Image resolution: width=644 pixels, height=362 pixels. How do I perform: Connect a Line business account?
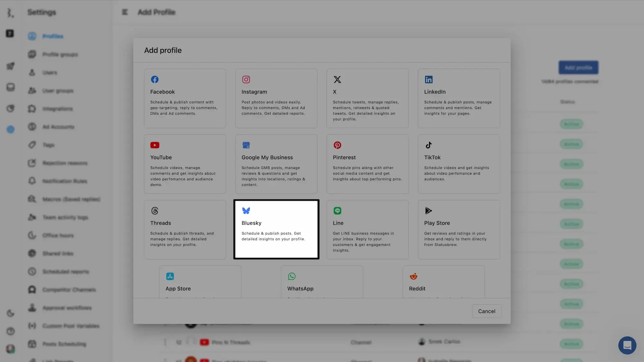point(367,229)
